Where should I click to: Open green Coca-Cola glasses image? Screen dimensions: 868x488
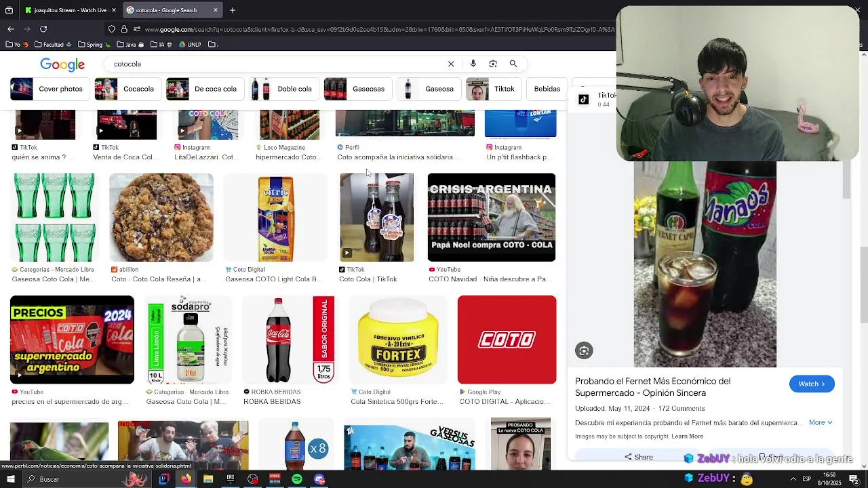tap(54, 218)
